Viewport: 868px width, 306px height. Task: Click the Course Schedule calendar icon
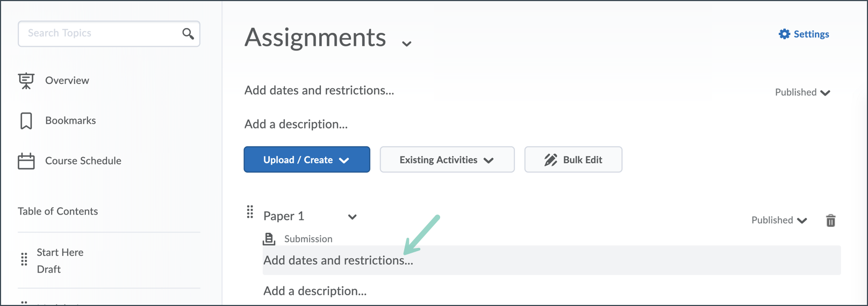26,161
